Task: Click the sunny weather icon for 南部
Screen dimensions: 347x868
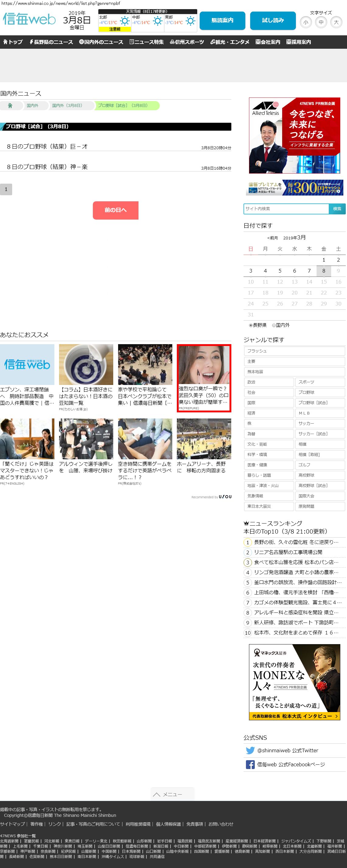Action: pyautogui.click(x=190, y=21)
